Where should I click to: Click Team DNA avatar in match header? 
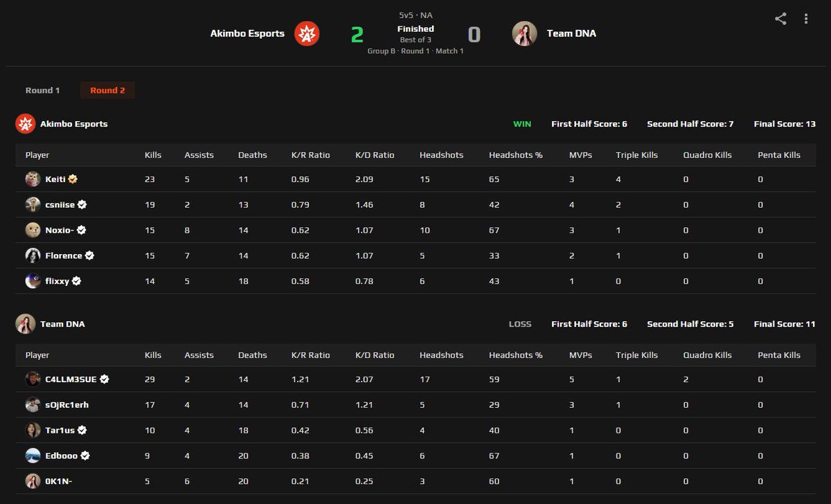pyautogui.click(x=524, y=33)
